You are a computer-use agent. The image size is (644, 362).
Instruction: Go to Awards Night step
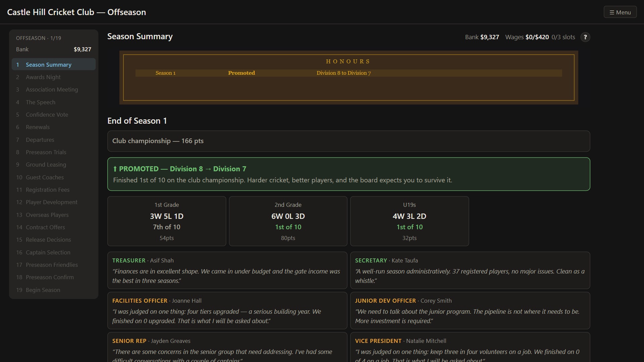point(54,77)
